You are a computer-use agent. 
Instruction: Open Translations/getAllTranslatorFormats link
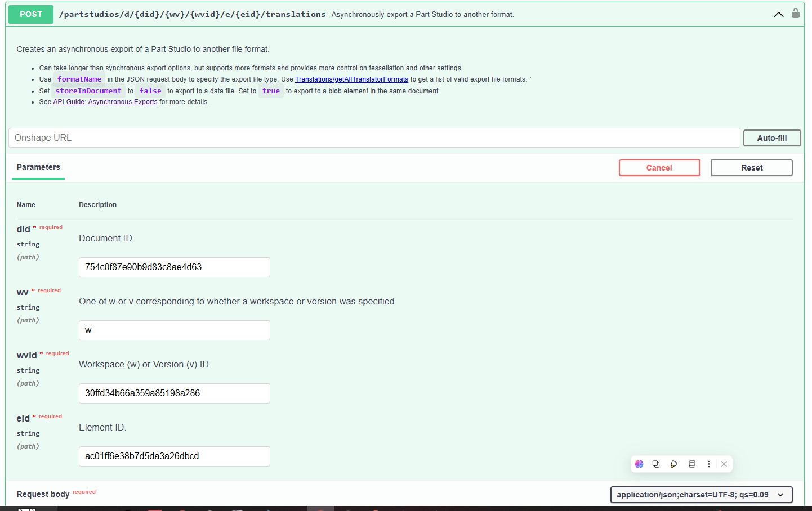(351, 79)
